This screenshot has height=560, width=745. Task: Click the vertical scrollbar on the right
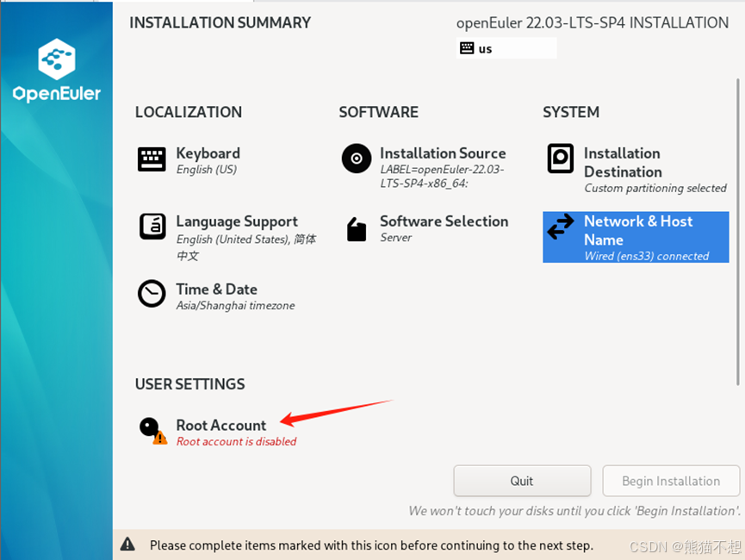coord(737,232)
